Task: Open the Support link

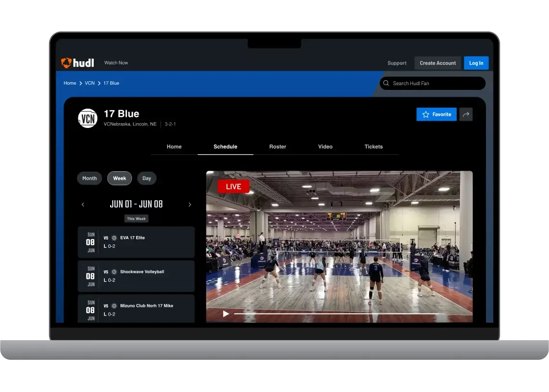Action: (397, 63)
